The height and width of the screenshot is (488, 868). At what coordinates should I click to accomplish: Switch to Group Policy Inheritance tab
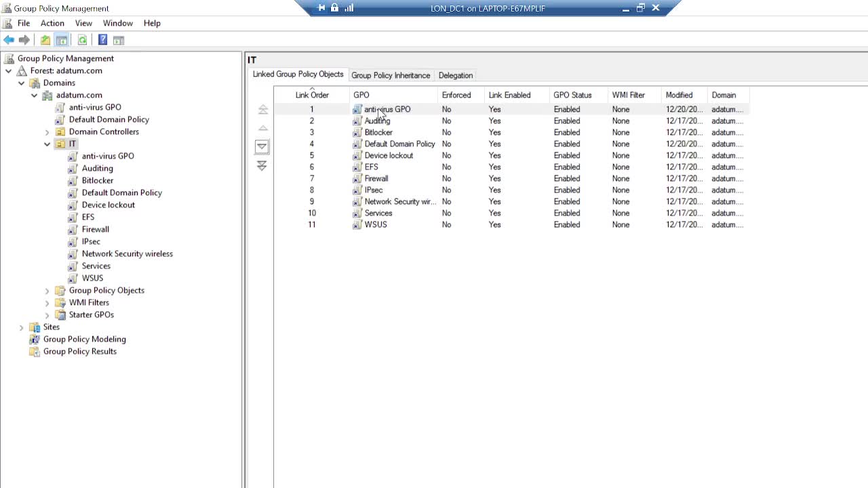click(391, 75)
